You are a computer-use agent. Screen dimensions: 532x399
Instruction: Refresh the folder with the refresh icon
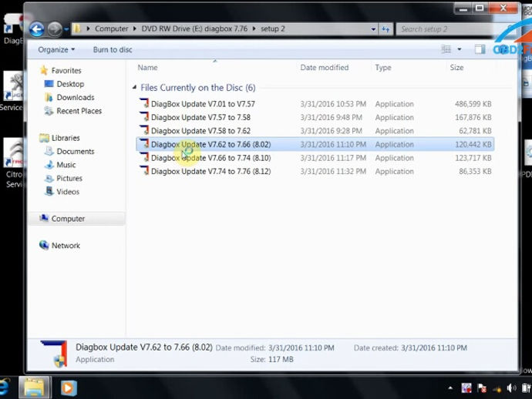[x=386, y=29]
